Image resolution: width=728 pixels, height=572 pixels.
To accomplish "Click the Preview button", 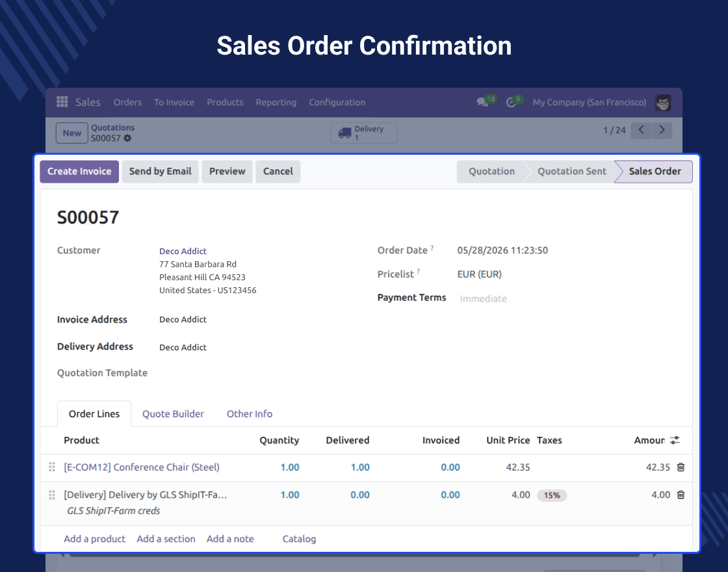I will coord(227,172).
